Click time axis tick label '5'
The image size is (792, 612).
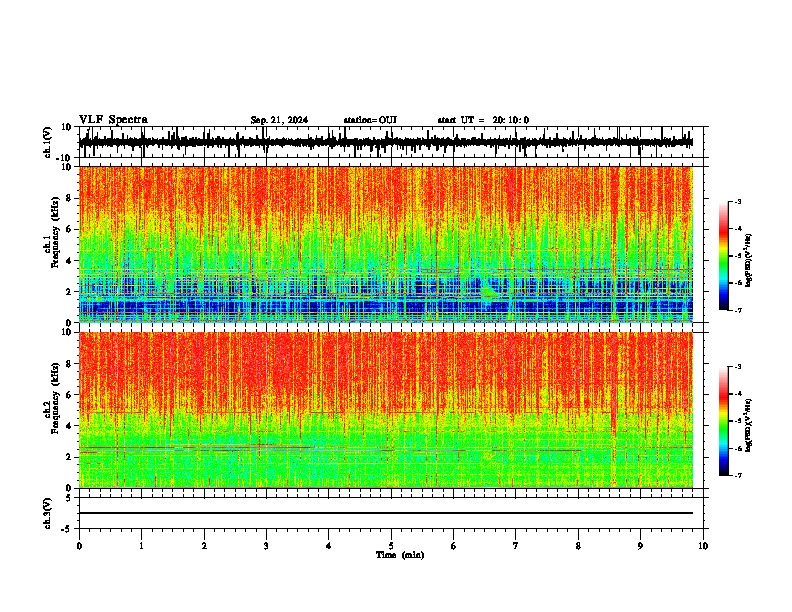point(391,546)
